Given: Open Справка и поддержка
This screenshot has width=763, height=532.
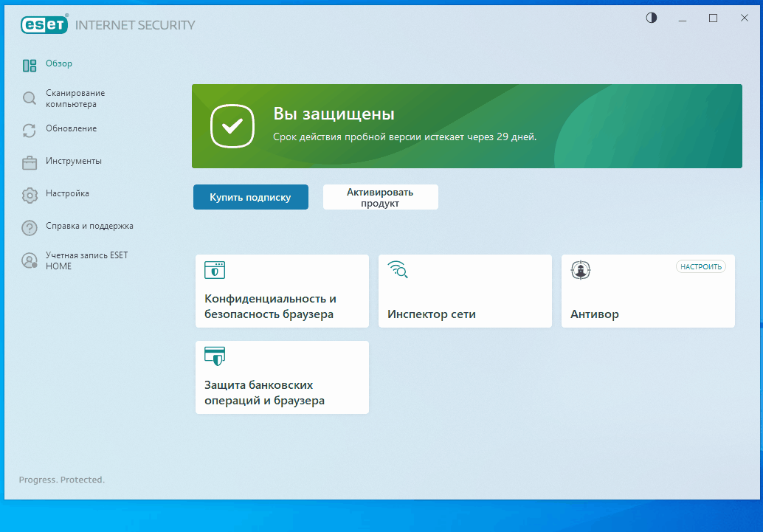Looking at the screenshot, I should (89, 226).
